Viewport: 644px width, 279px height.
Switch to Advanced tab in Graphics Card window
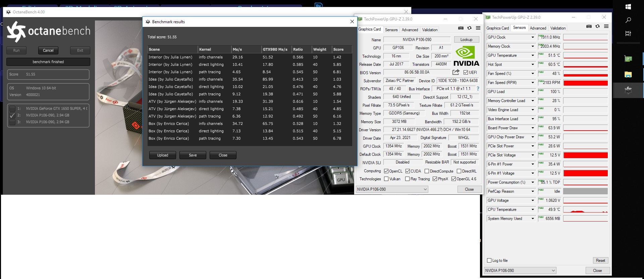click(410, 30)
